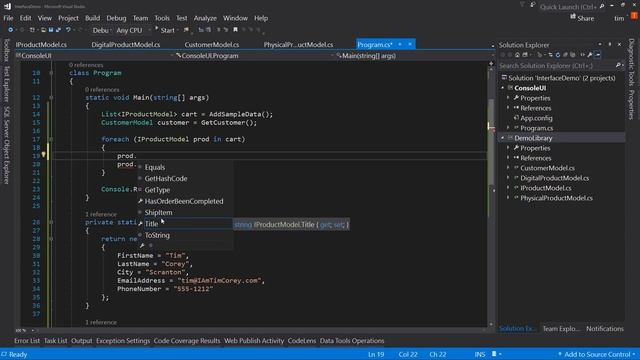The image size is (640, 360).
Task: Click the sync active document icon in Solution Explorer
Action: pyautogui.click(x=550, y=55)
